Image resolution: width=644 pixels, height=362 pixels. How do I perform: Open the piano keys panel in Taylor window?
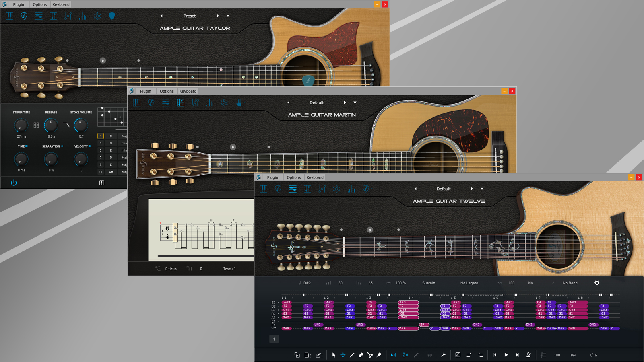tap(10, 16)
